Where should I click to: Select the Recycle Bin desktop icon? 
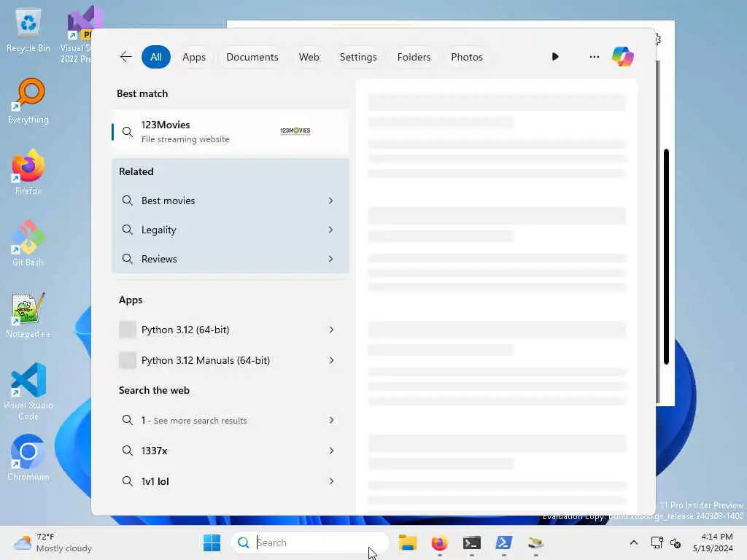pyautogui.click(x=28, y=31)
